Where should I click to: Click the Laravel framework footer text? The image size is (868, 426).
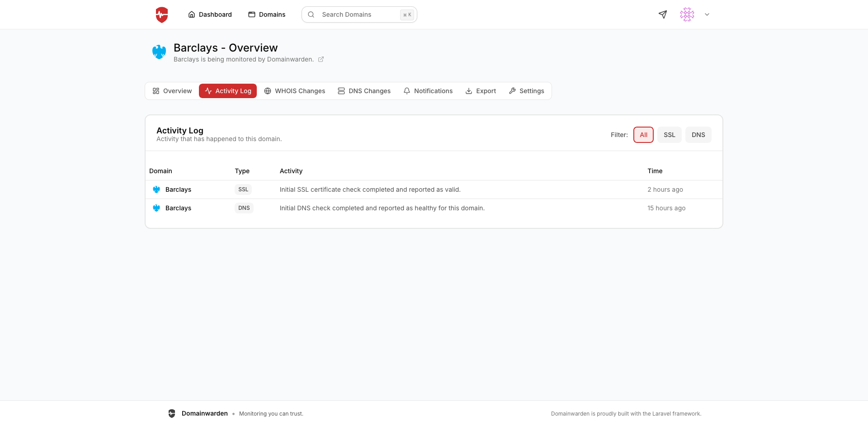pyautogui.click(x=626, y=414)
